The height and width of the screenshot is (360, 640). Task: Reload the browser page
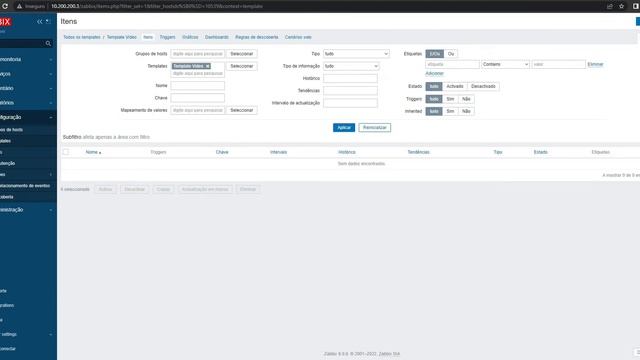click(x=5, y=6)
